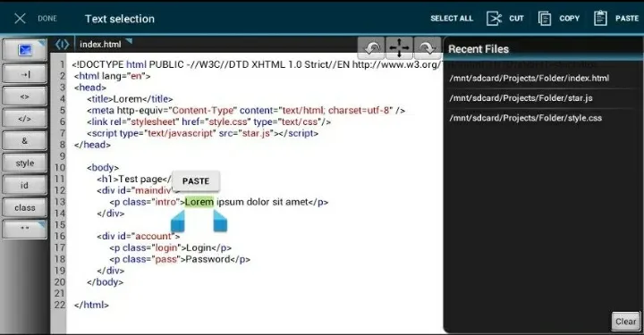644x335 pixels.
Task: Click the line number 17 in gutter
Action: click(60, 247)
